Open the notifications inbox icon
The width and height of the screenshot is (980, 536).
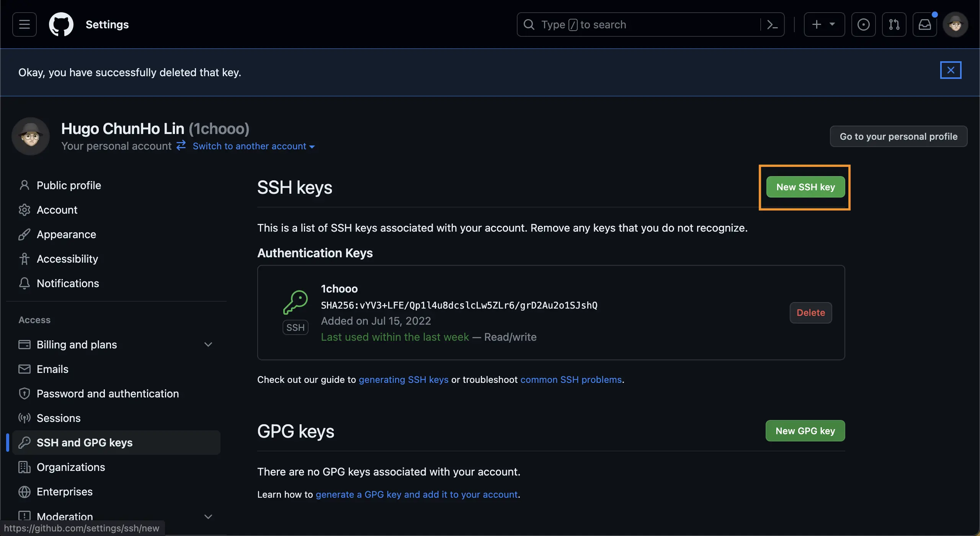[x=924, y=25]
